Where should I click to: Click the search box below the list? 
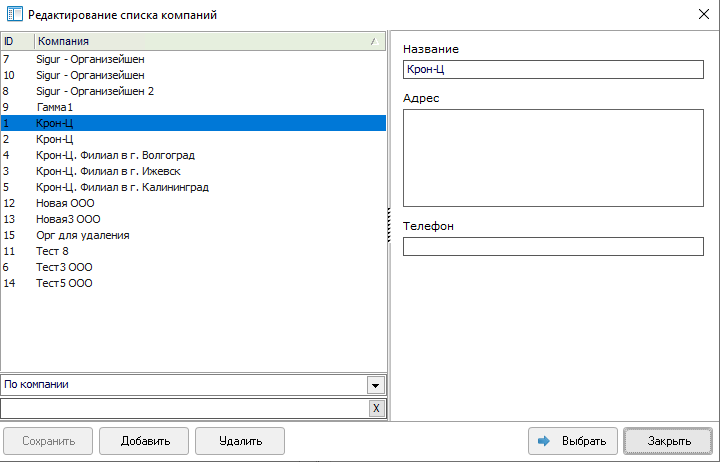click(183, 408)
